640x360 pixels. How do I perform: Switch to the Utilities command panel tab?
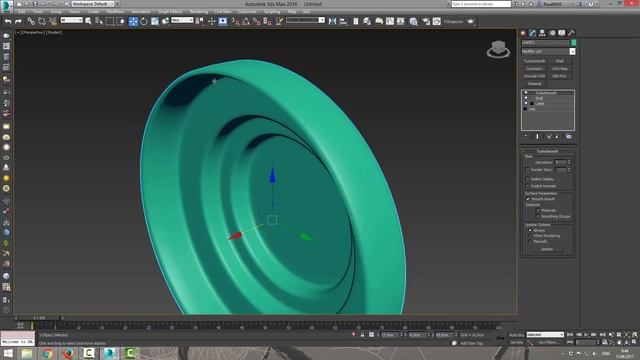[571, 33]
